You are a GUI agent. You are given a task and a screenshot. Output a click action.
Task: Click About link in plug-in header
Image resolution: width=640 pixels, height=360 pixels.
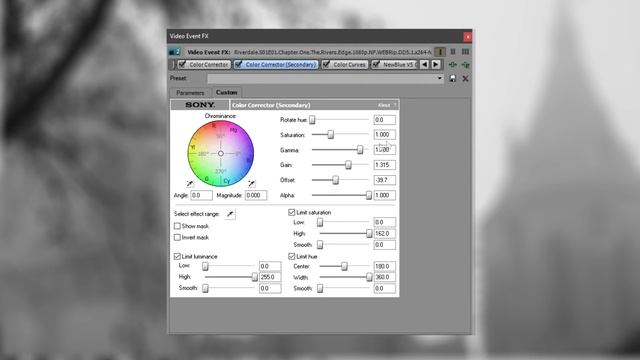click(x=384, y=105)
